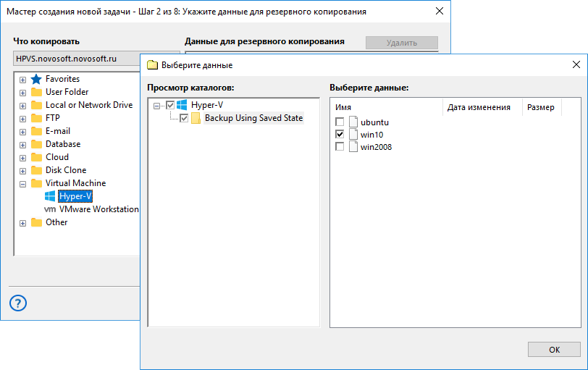
Task: Expand the Other node
Action: click(23, 223)
